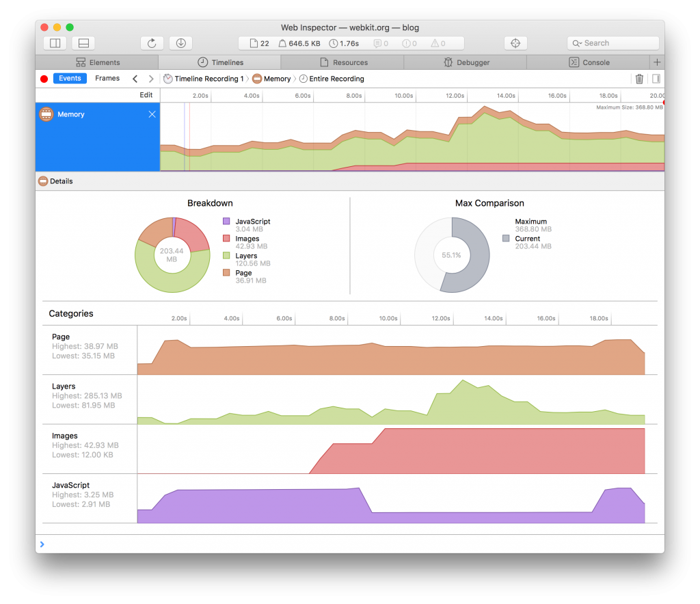This screenshot has height=604, width=700.
Task: Open the Memory breadcrumb selector
Action: (x=271, y=79)
